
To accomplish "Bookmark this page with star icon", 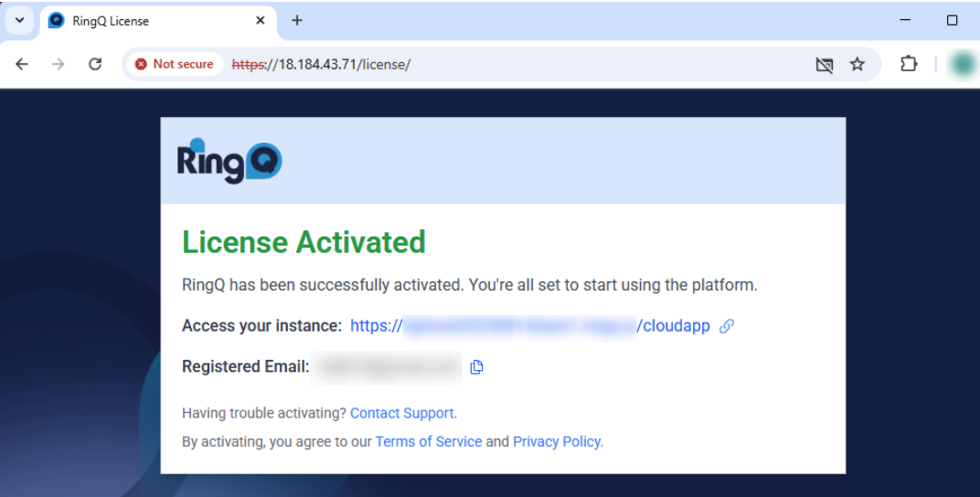I will (x=857, y=64).
